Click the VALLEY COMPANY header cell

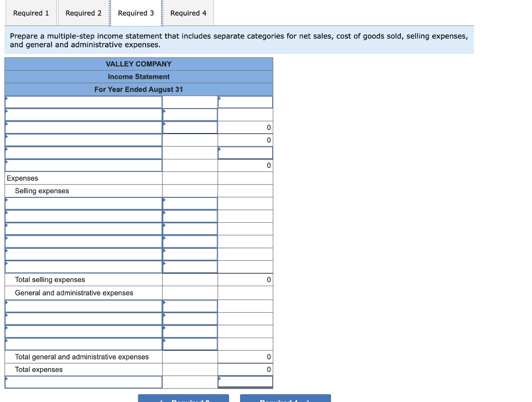click(x=138, y=63)
